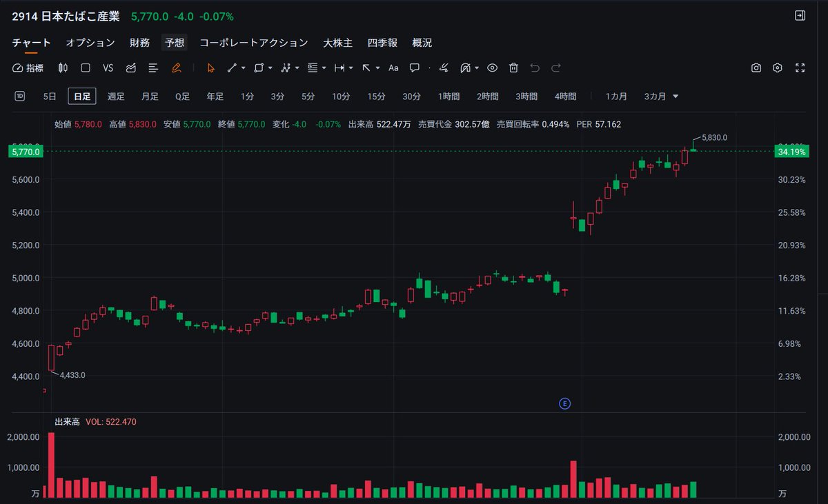Screen dimensions: 828x504
Task: Click the candlestick chart type icon
Action: pos(63,68)
